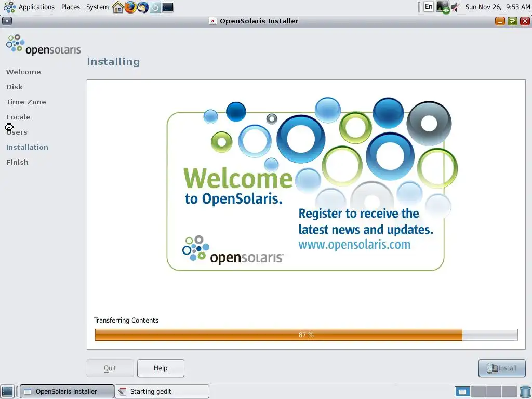Click the OpenSolaris icon beside Applications

(9, 7)
